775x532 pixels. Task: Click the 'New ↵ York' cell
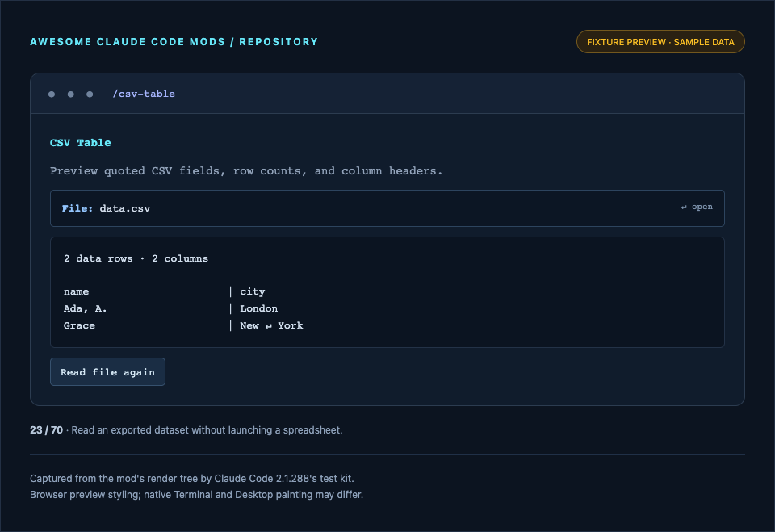[x=271, y=325]
